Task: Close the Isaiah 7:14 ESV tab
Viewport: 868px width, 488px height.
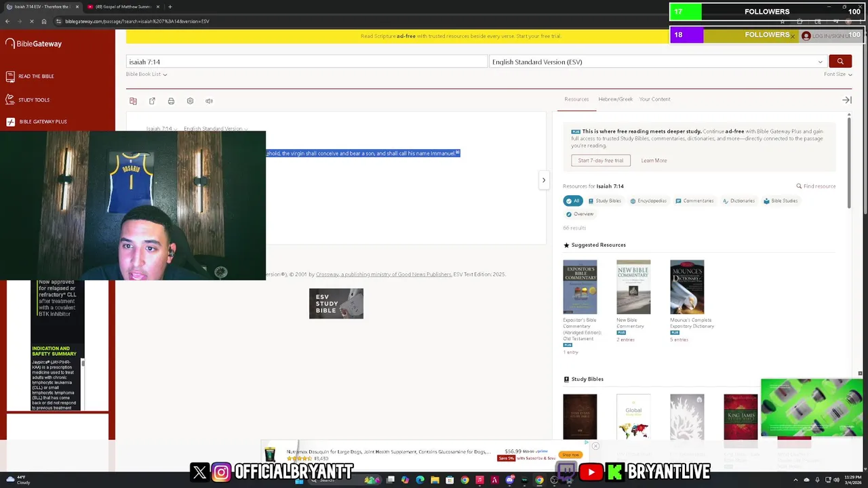Action: click(x=77, y=7)
